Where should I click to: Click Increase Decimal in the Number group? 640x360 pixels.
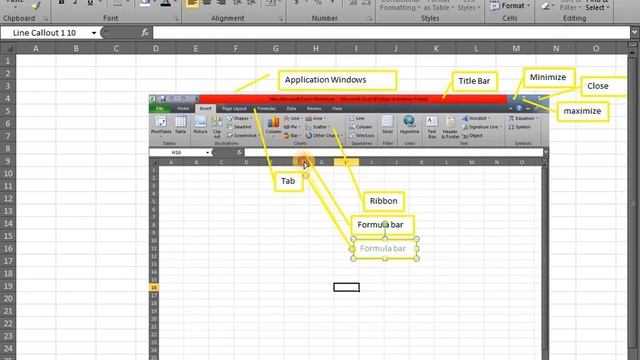pos(353,3)
